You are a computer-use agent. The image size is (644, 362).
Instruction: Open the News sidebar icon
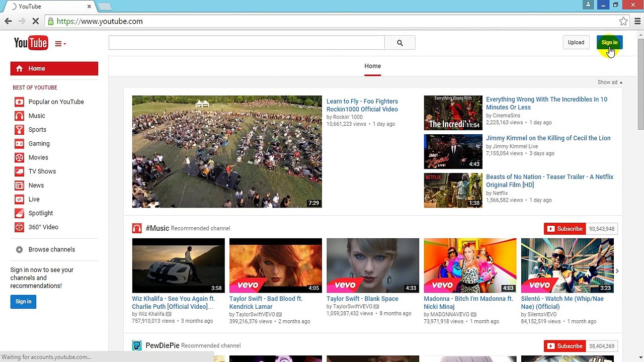(x=19, y=185)
